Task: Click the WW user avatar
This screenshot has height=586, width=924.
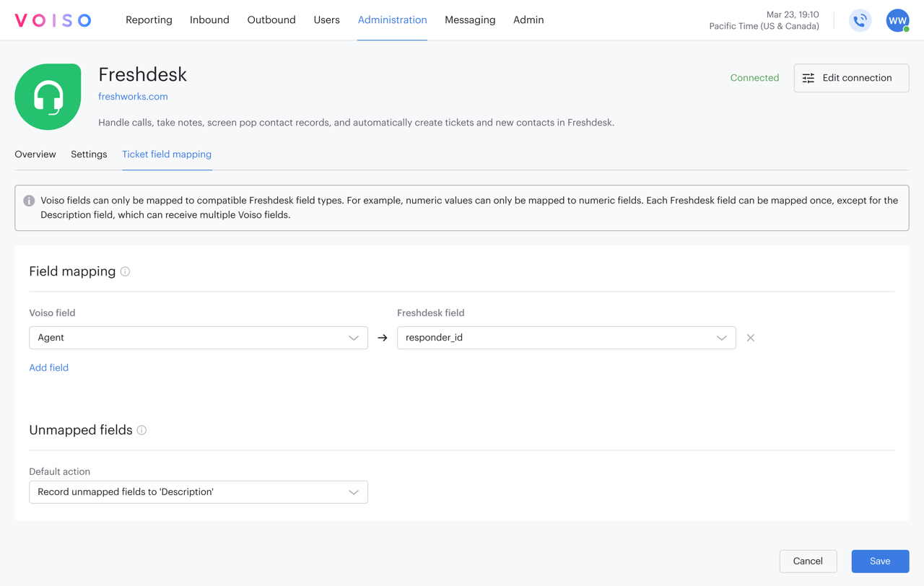Action: tap(897, 20)
